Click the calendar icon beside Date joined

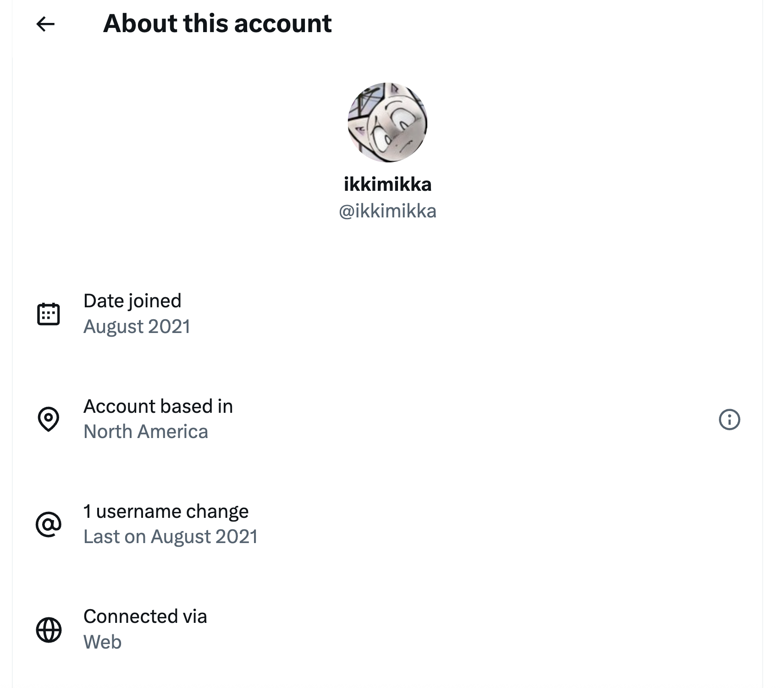(49, 314)
